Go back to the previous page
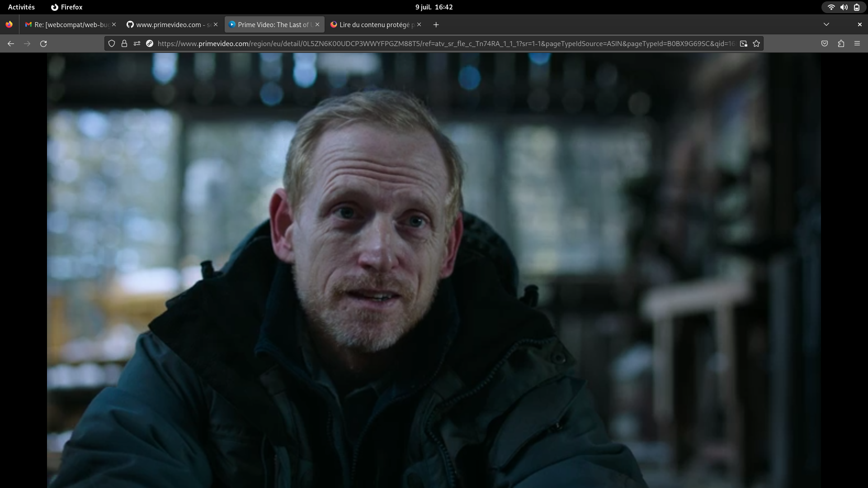 [10, 43]
